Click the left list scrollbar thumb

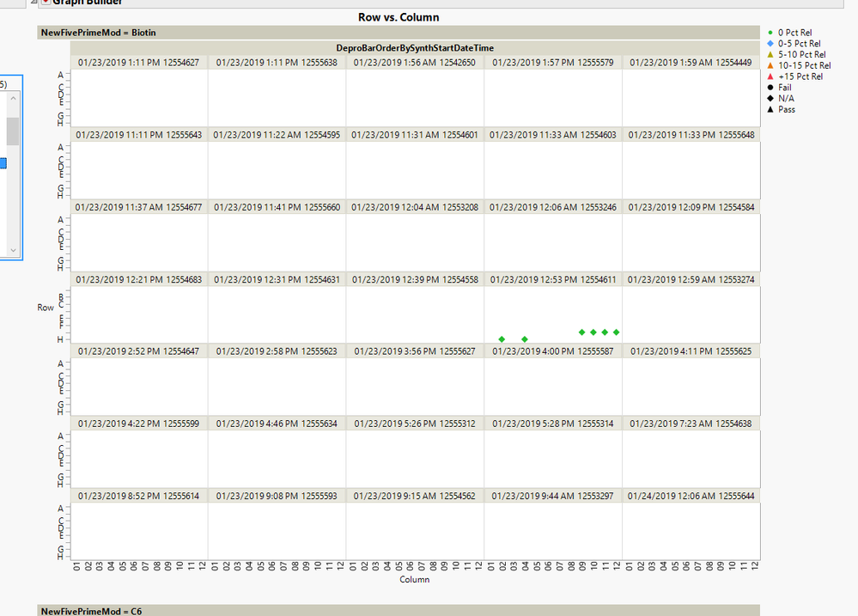point(13,131)
